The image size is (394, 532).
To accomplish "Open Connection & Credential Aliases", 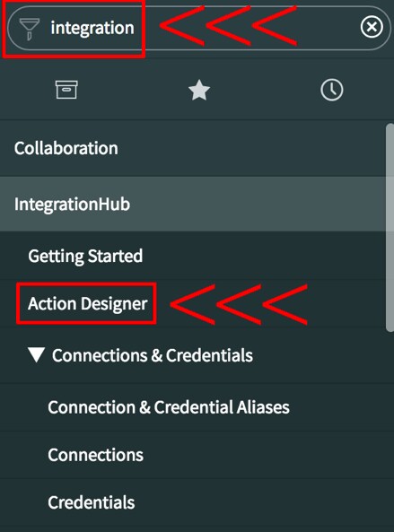I will (x=169, y=406).
